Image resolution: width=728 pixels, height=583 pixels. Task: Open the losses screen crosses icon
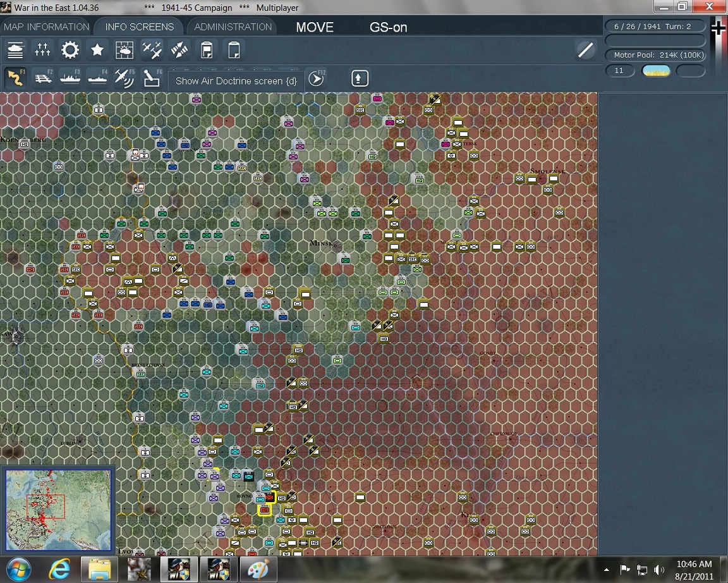pyautogui.click(x=42, y=50)
